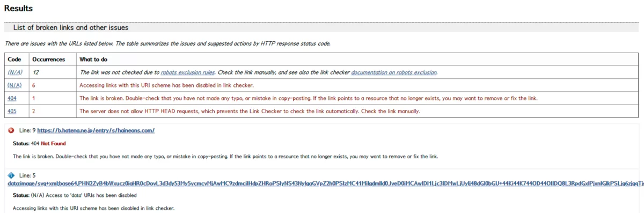Open the data:image/svg+xml base64 link
The width and height of the screenshot is (644, 213).
(326, 183)
